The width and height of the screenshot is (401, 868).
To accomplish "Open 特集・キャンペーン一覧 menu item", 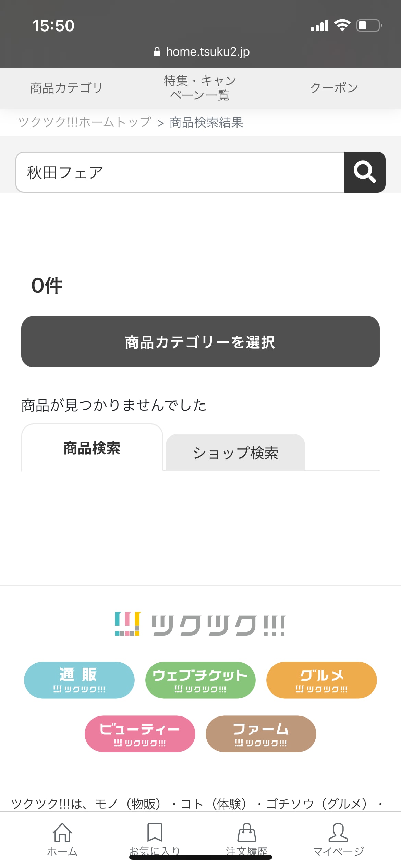I will click(200, 88).
